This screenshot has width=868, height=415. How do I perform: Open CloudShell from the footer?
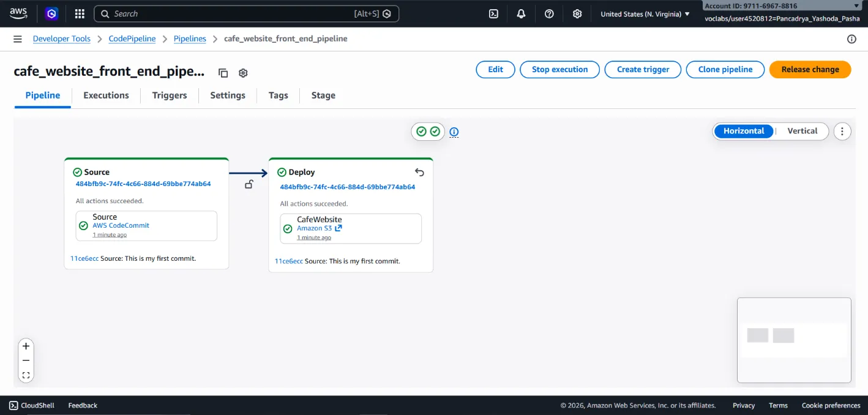click(31, 405)
